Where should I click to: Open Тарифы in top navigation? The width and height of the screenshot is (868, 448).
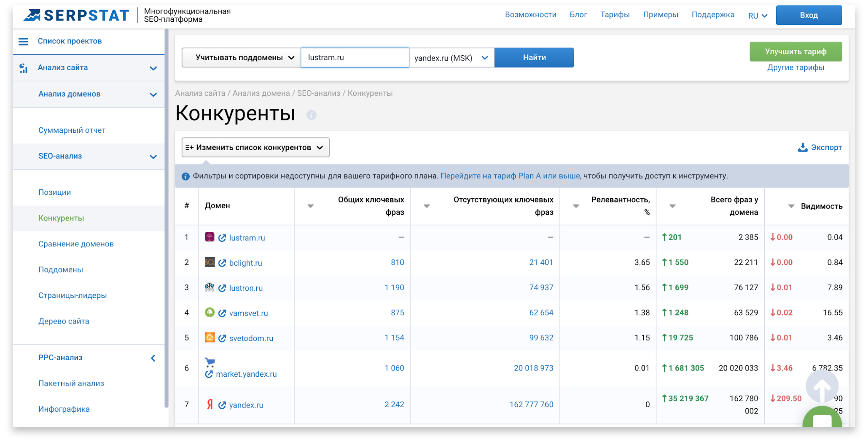(x=615, y=15)
